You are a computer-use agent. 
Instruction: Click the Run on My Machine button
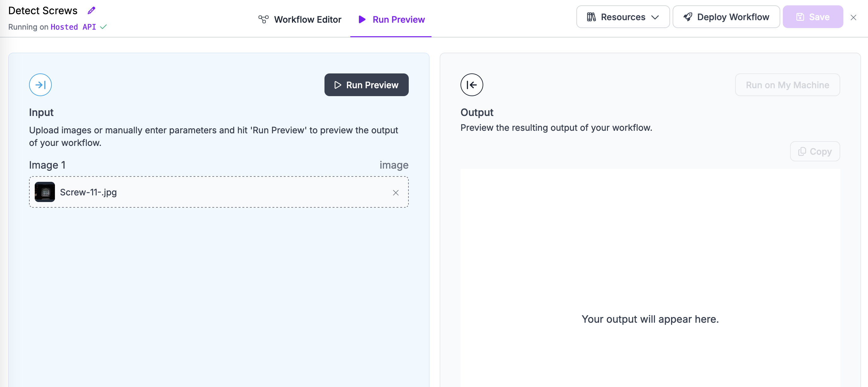tap(788, 85)
